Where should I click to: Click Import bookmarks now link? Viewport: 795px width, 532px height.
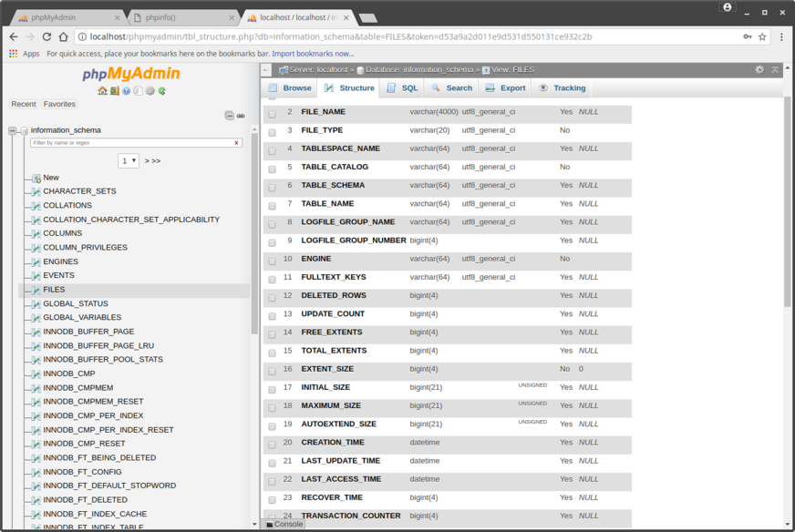coord(313,54)
